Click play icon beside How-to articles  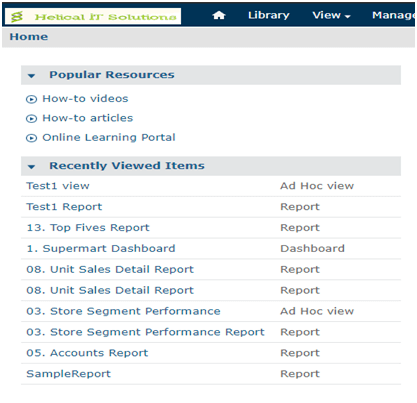[x=31, y=119]
